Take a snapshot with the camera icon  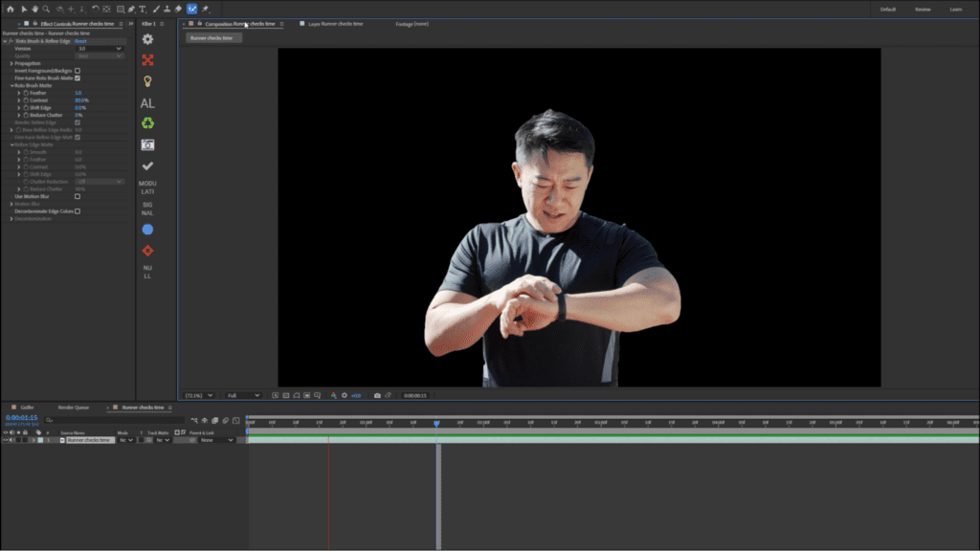pos(377,395)
